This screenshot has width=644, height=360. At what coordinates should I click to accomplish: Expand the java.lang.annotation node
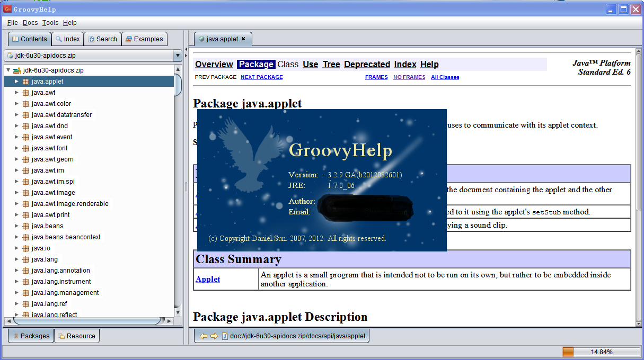click(16, 271)
